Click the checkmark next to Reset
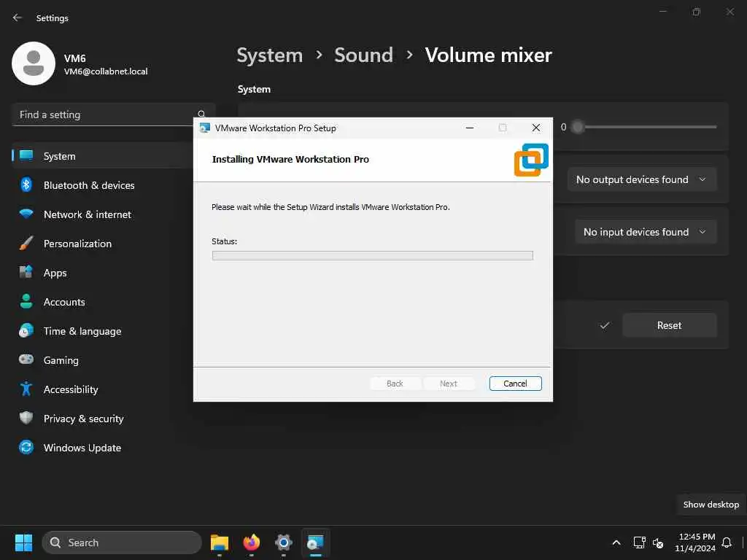 click(604, 325)
